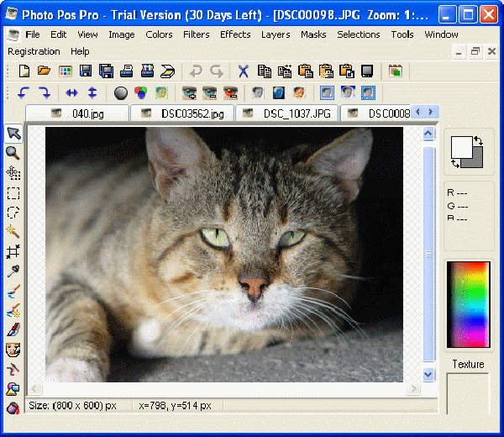Click the Cut scissors icon
Screen dimensions: 504x437
pos(243,71)
